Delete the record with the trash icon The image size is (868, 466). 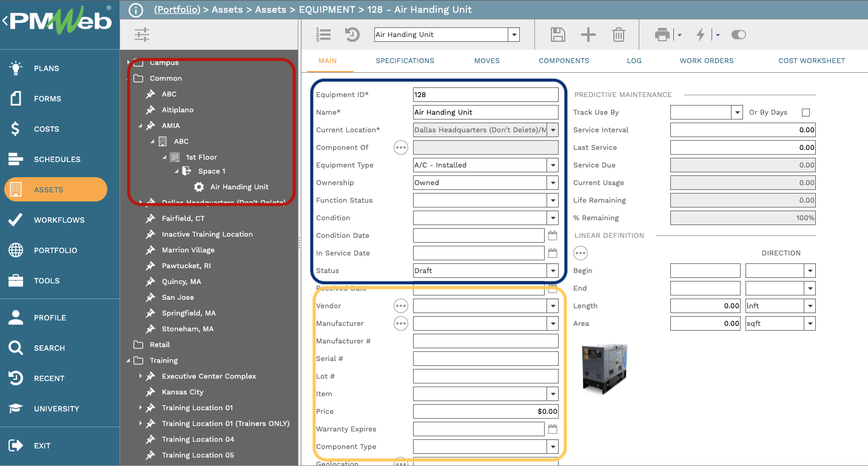tap(618, 35)
